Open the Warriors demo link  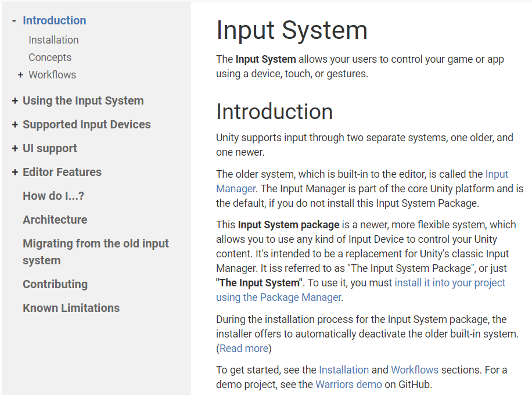[348, 385]
